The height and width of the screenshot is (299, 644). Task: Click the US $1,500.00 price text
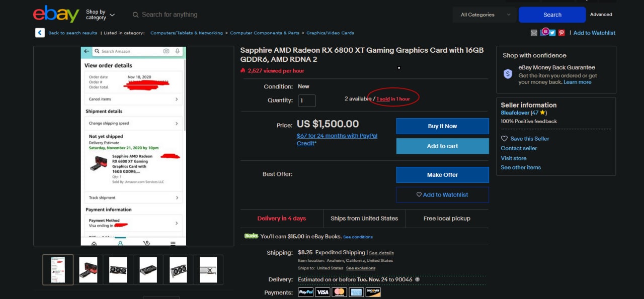pos(328,124)
